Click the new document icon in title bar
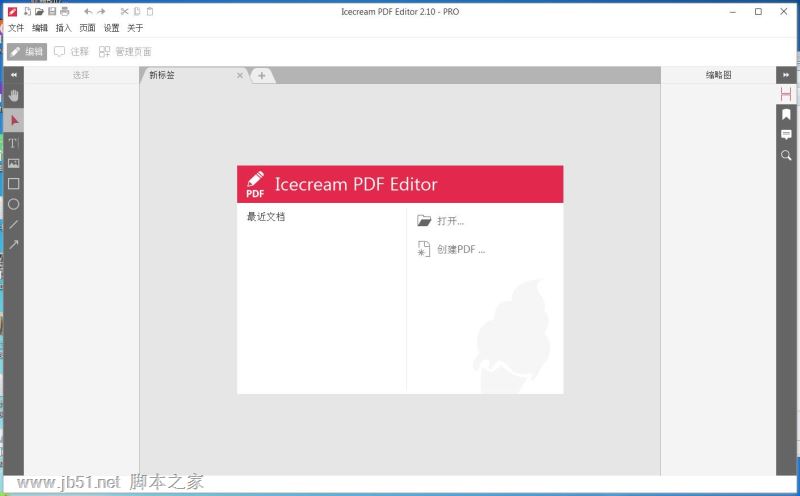Screen dimensions: 800x496 pyautogui.click(x=27, y=11)
